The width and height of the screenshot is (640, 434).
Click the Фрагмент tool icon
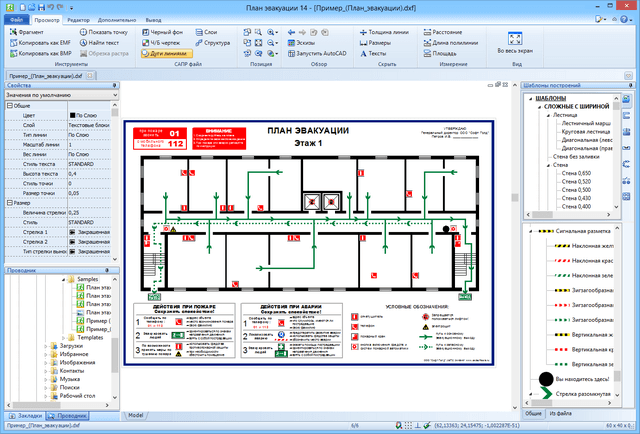point(12,33)
